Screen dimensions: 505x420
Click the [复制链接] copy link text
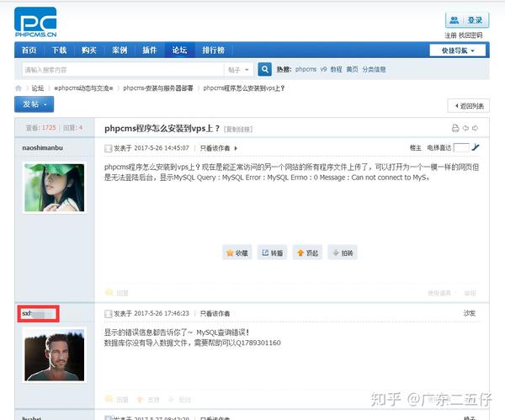point(238,129)
